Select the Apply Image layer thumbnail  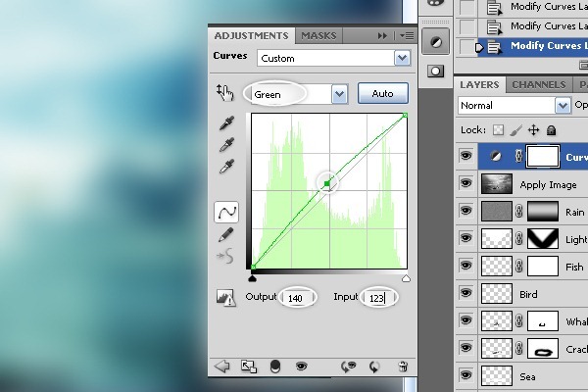tap(497, 184)
